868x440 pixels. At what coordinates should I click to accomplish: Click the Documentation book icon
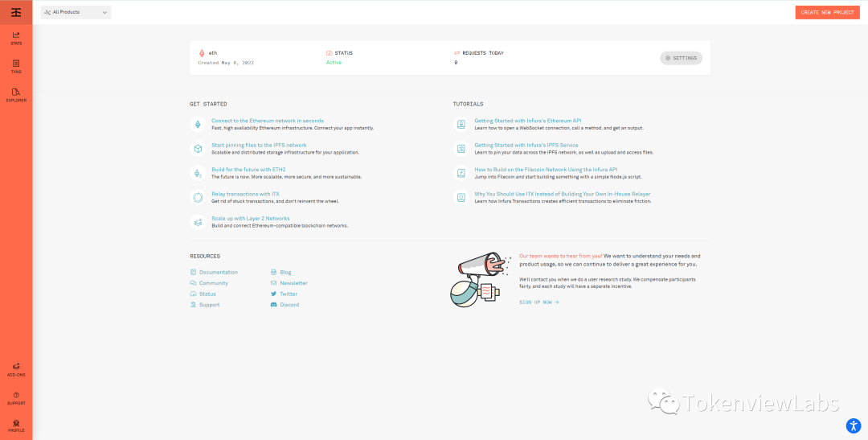(193, 272)
